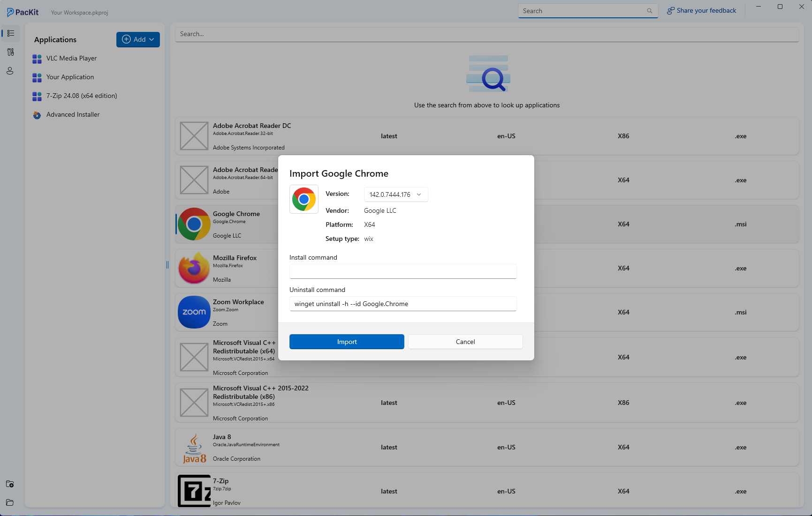Open the tools icon in the left rail
Viewport: 812px width, 516px height.
(10, 52)
